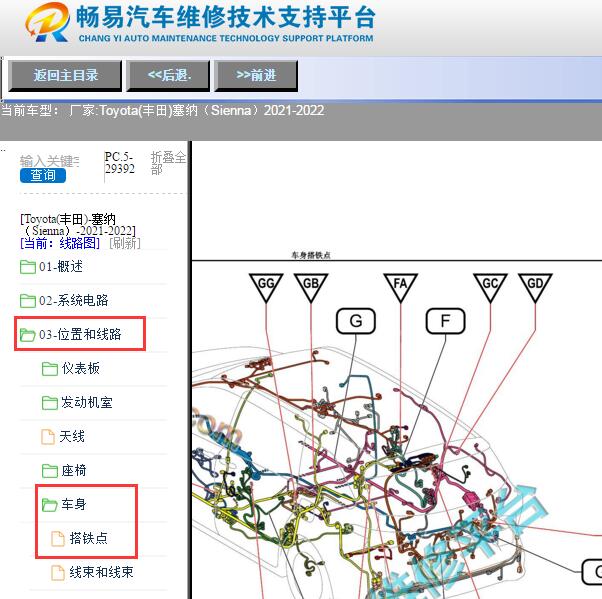Click the GC ground point triangle
Viewport: 602px width, 599px height.
pos(490,287)
